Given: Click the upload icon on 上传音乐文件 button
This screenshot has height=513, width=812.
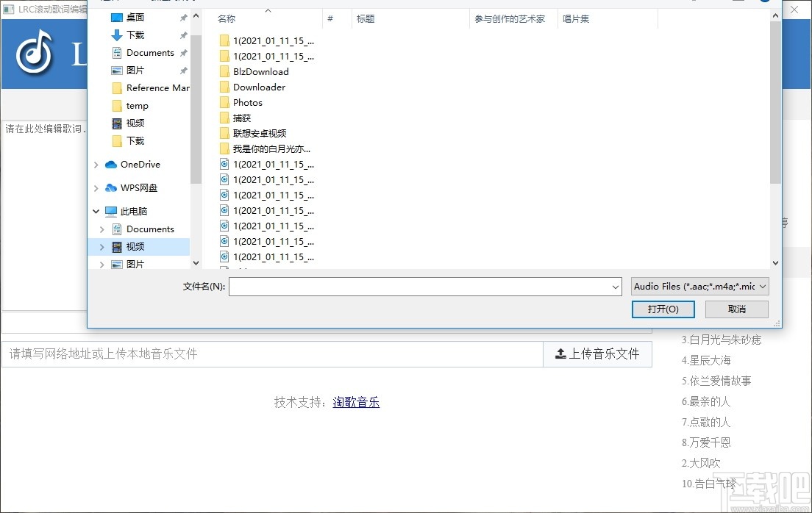Looking at the screenshot, I should [561, 354].
